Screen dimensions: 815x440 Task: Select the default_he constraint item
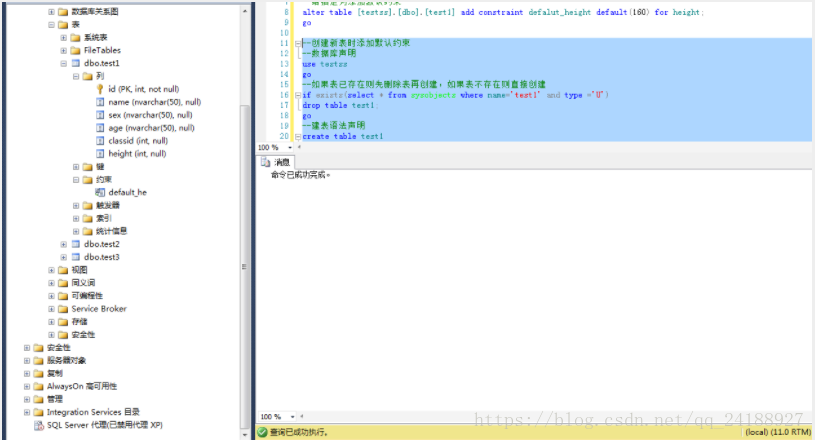pos(127,192)
